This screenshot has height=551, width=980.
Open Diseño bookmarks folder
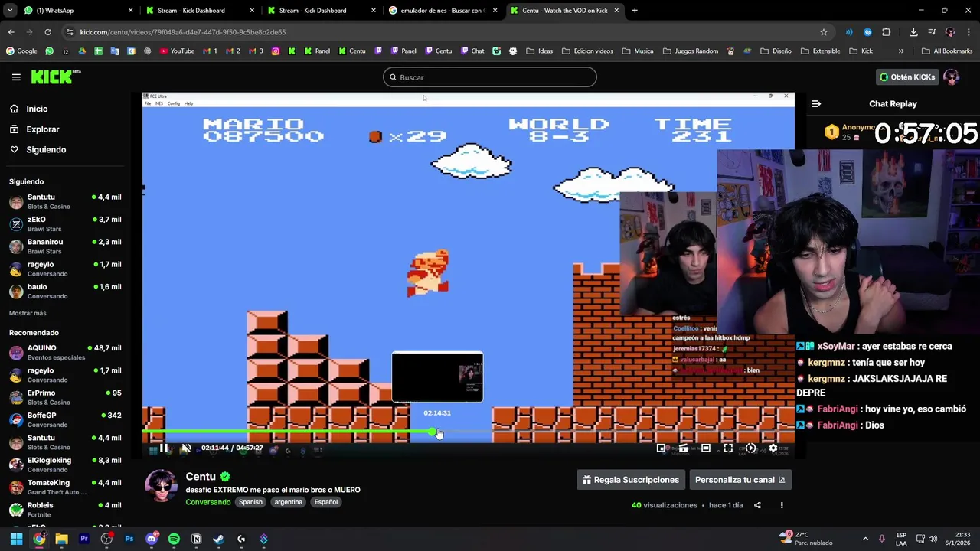point(776,51)
